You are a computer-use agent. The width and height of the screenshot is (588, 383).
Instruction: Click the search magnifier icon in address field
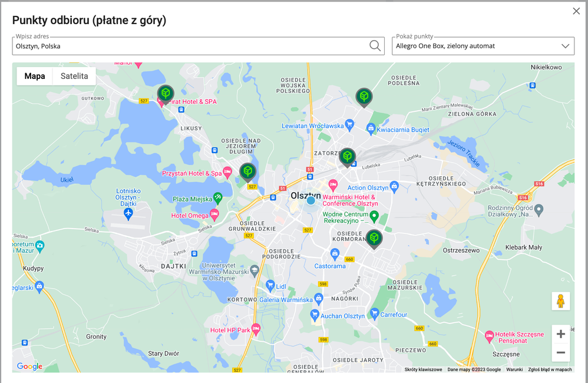pyautogui.click(x=375, y=46)
